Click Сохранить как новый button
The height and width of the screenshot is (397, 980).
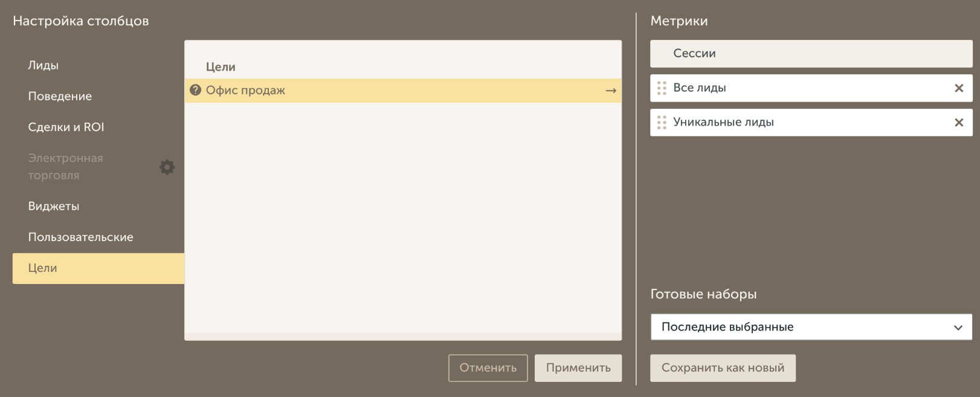[723, 368]
